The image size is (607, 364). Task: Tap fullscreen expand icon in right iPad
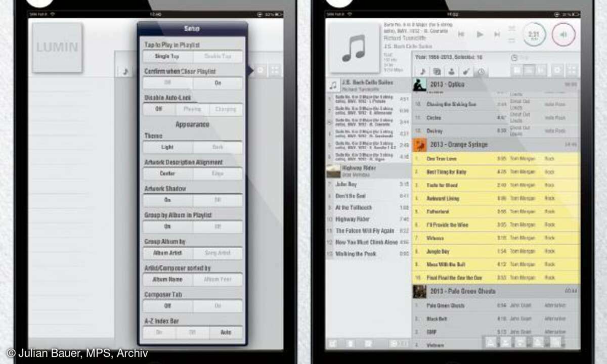[573, 70]
